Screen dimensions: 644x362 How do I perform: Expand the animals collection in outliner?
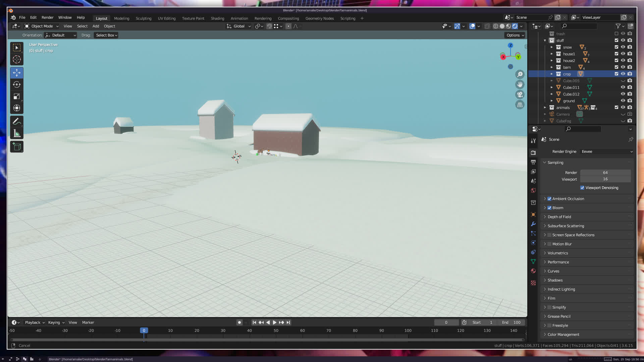(x=545, y=108)
